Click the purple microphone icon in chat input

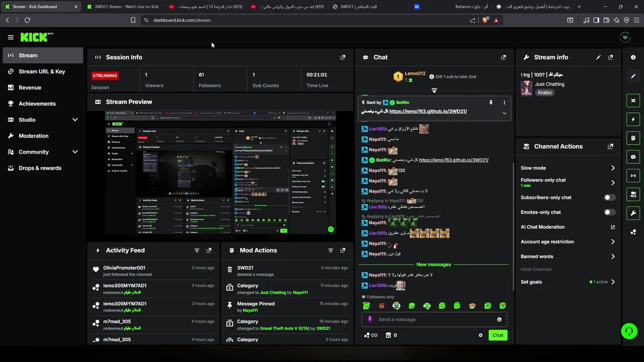click(x=370, y=319)
